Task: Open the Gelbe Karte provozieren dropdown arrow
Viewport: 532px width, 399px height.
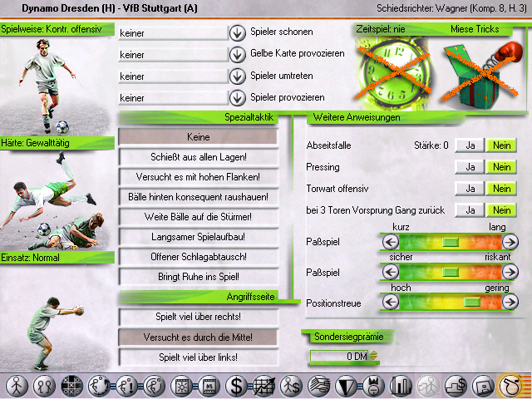Action: (237, 55)
